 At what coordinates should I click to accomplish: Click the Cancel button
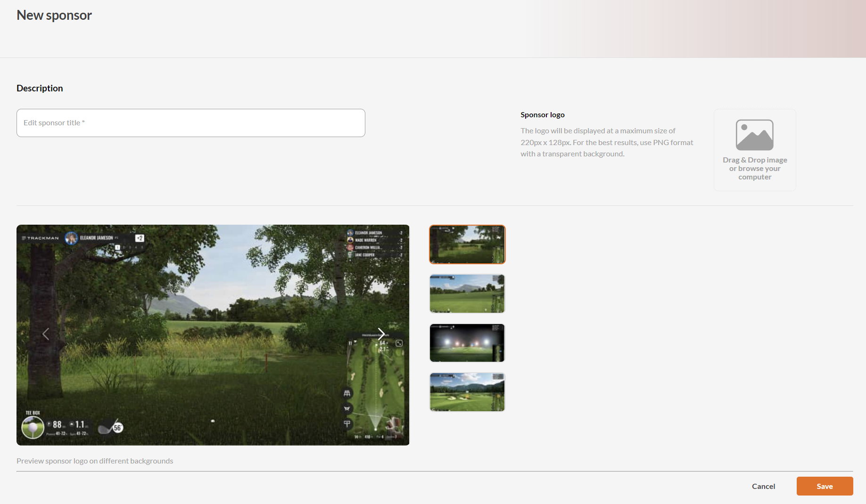coord(764,486)
